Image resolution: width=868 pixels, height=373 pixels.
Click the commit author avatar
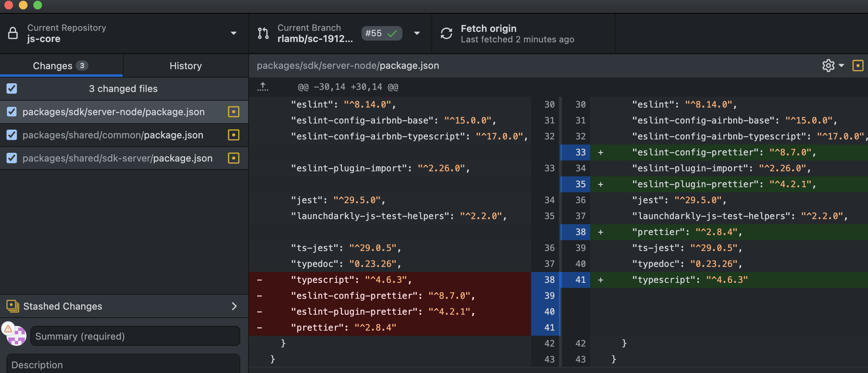point(17,336)
